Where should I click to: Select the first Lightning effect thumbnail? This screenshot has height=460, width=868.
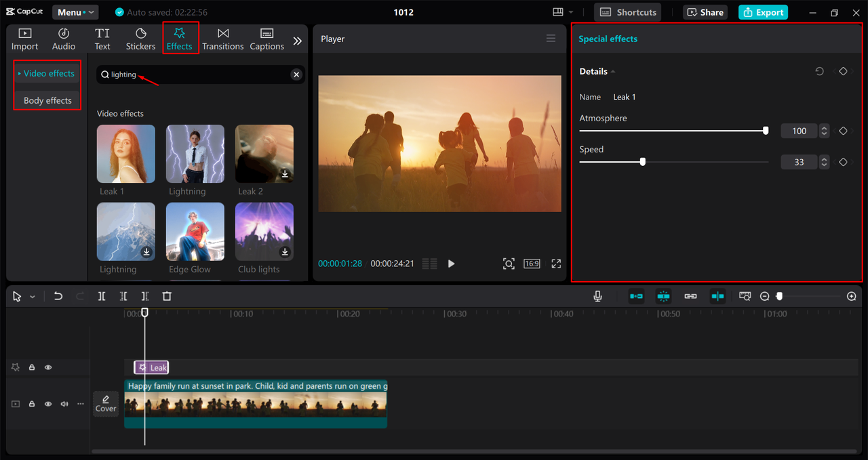tap(195, 154)
